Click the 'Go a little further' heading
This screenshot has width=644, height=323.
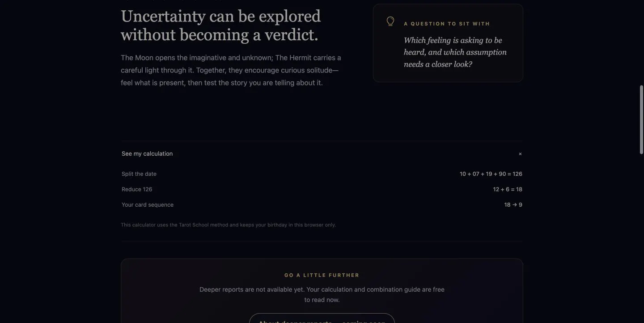coord(322,275)
